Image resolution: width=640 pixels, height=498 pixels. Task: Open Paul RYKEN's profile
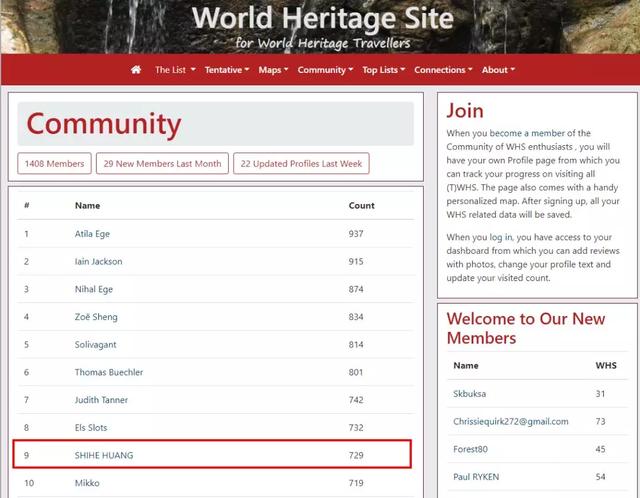[x=476, y=477]
